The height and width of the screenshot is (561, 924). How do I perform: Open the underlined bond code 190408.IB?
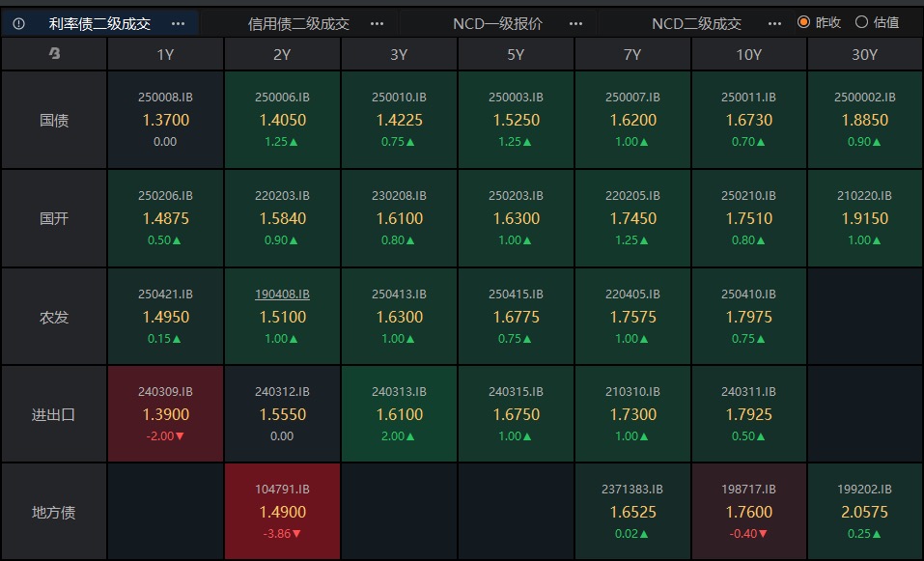282,295
